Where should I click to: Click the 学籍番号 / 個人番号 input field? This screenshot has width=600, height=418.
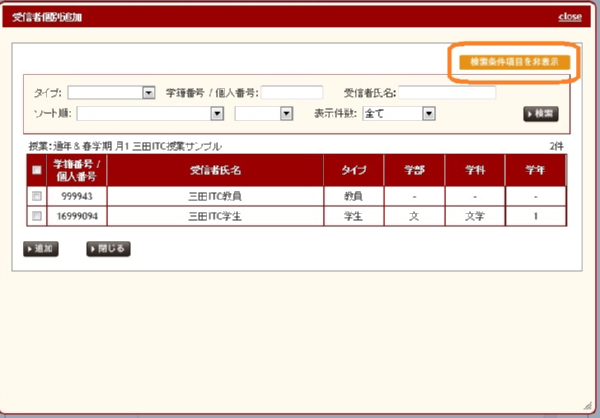tap(291, 93)
